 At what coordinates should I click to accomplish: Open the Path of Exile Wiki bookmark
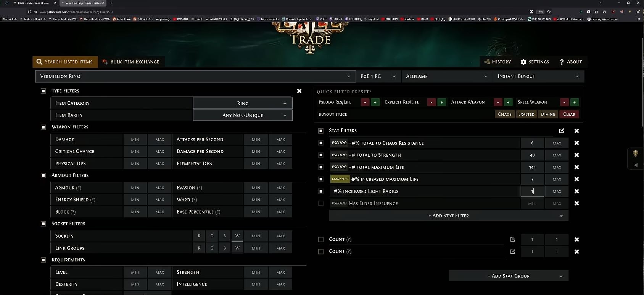coord(63,19)
